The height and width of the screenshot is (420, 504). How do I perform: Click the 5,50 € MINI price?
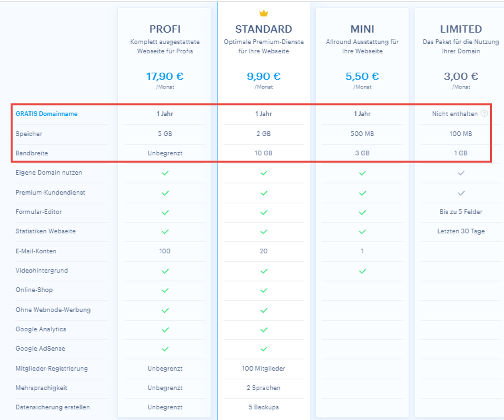click(x=362, y=76)
